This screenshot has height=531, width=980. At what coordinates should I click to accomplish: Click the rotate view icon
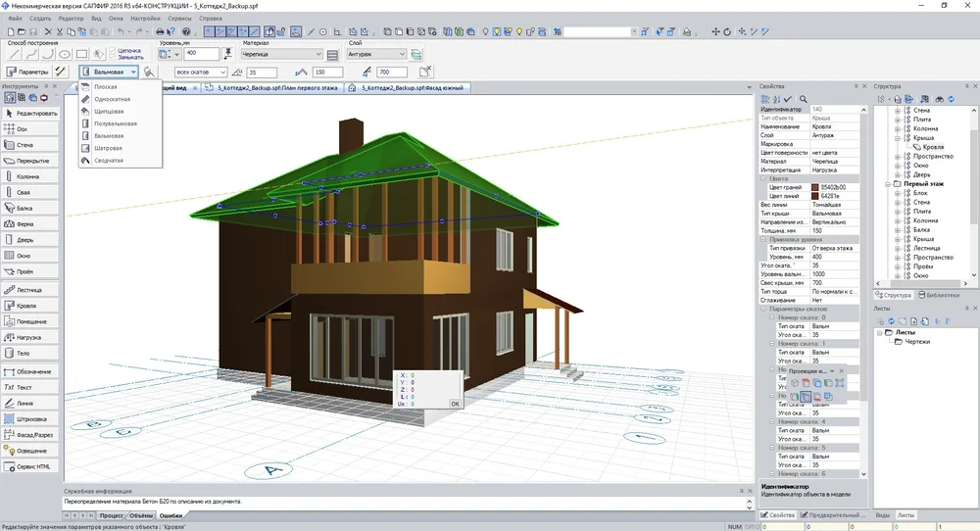727,32
